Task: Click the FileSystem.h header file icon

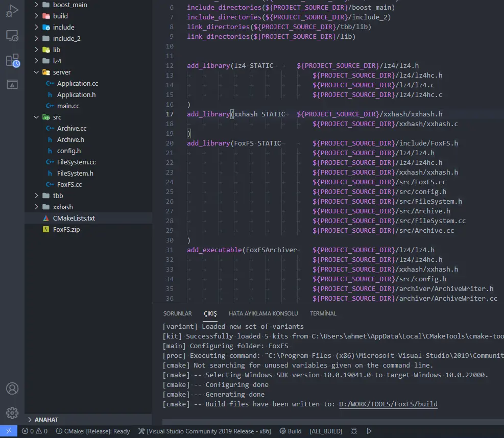Action: pos(50,173)
